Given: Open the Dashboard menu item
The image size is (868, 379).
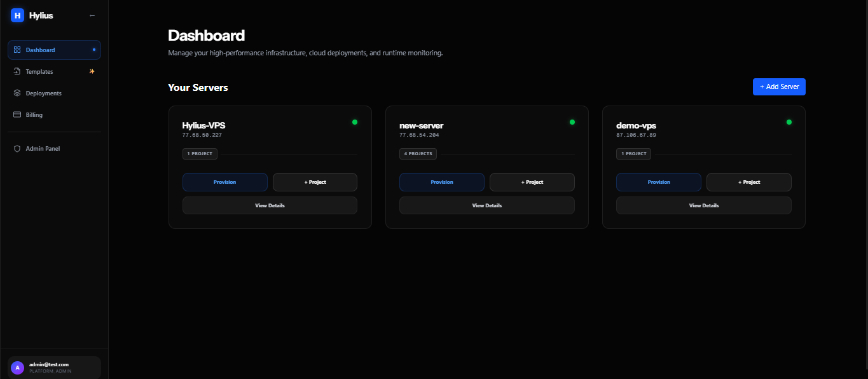Looking at the screenshot, I should click(x=54, y=50).
